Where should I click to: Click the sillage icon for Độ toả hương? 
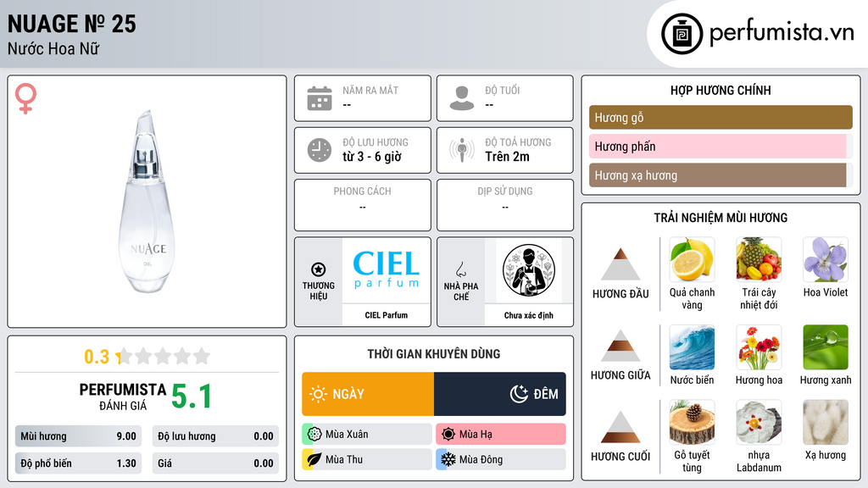[462, 150]
